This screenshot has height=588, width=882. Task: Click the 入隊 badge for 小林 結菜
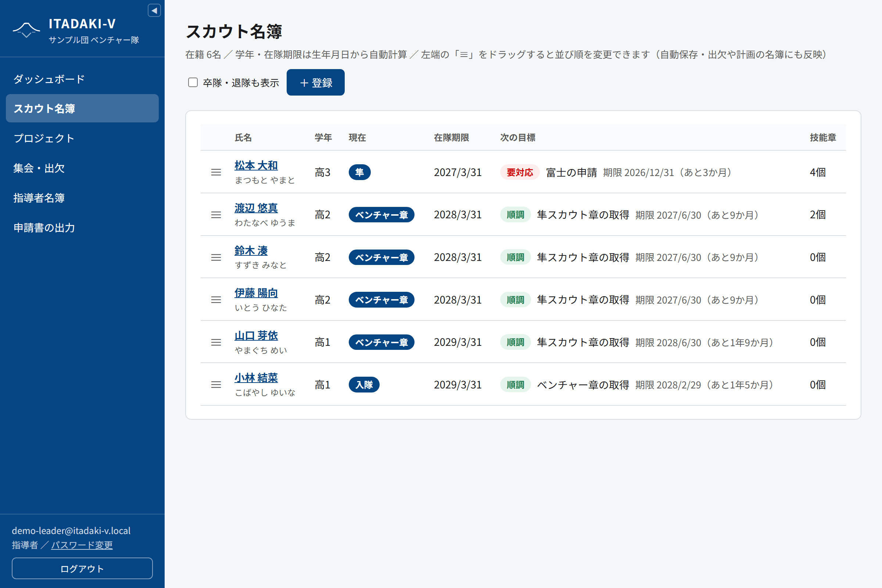[364, 384]
